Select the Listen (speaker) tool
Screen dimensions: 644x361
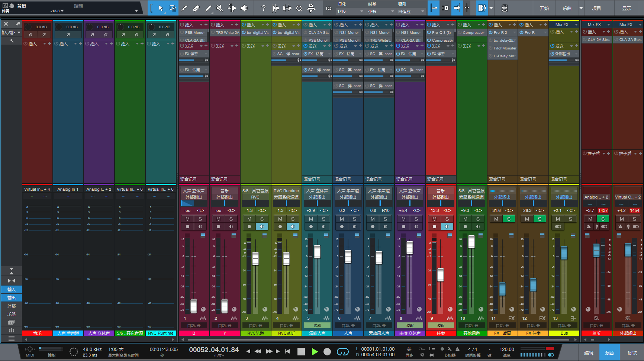point(244,8)
